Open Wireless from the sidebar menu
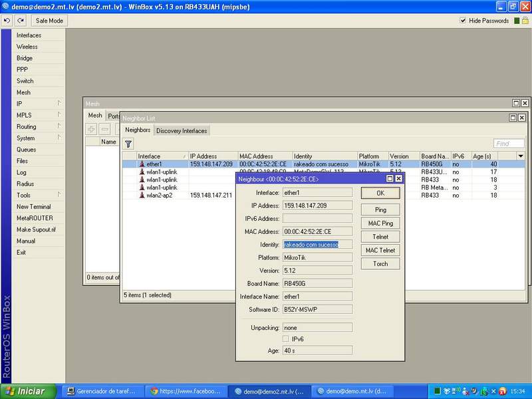The height and width of the screenshot is (399, 532). (x=27, y=47)
